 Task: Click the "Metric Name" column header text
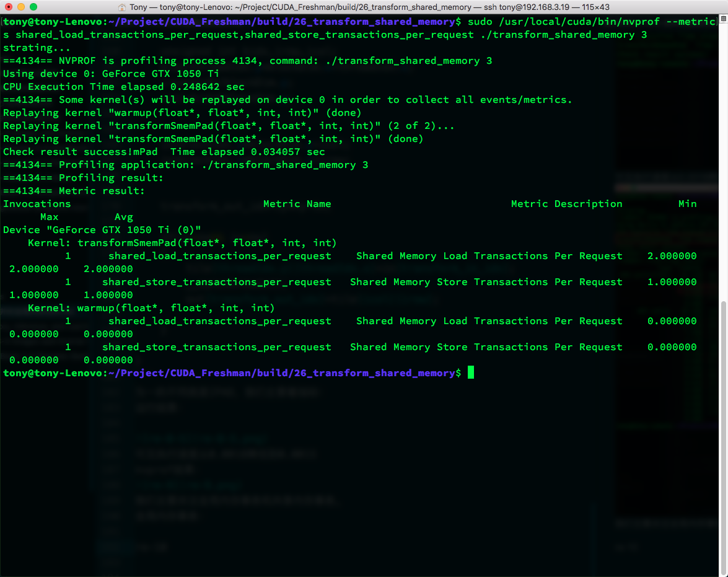[297, 204]
